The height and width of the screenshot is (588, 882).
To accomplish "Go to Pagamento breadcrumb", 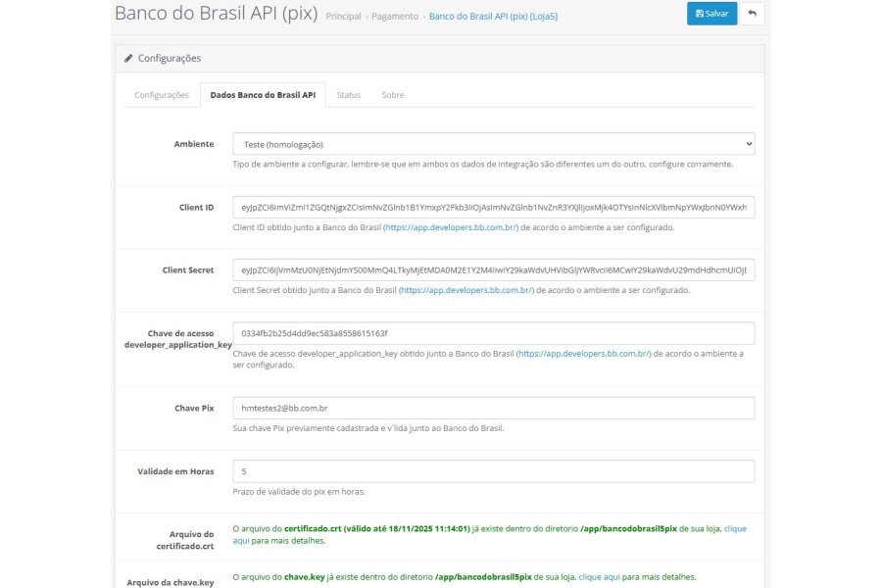I will (395, 17).
